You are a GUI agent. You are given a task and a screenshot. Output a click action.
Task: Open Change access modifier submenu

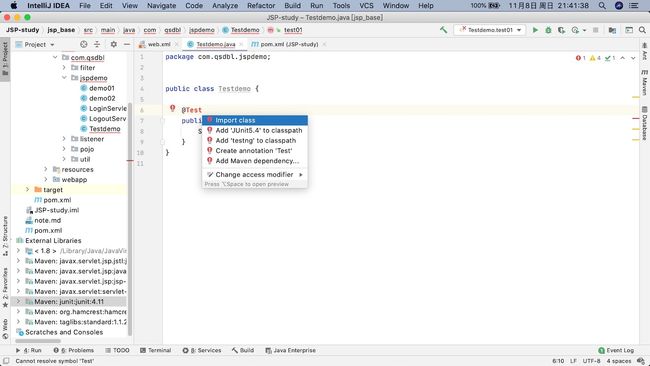tap(255, 175)
